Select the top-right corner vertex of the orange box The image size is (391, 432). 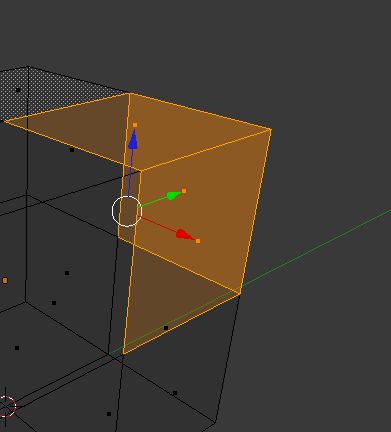click(x=271, y=130)
